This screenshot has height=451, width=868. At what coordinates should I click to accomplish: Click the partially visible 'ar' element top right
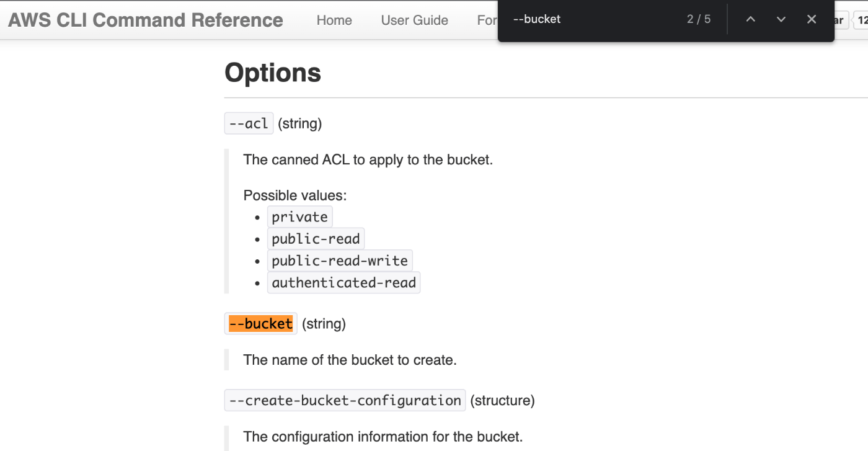point(838,19)
